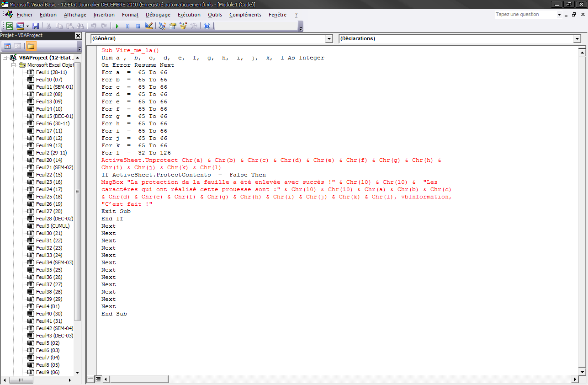Collapse the VBAProject tree node
The width and height of the screenshot is (588, 385).
(5, 58)
